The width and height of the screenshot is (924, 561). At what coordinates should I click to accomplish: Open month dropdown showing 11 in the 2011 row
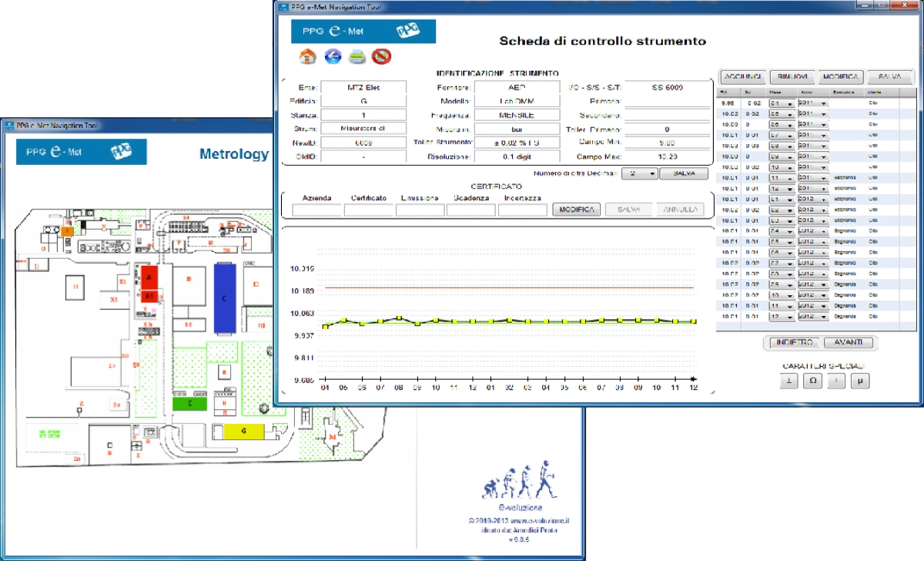[782, 177]
